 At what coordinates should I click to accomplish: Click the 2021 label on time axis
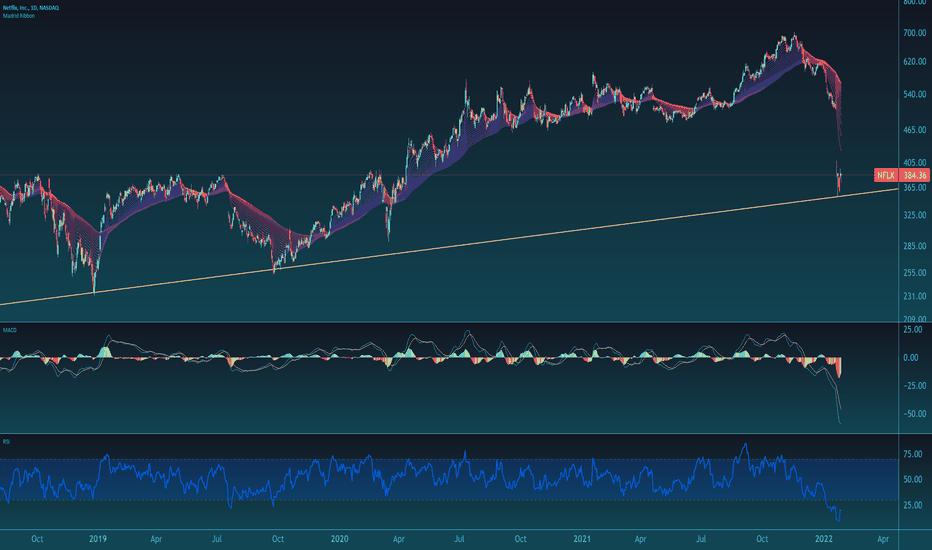582,539
